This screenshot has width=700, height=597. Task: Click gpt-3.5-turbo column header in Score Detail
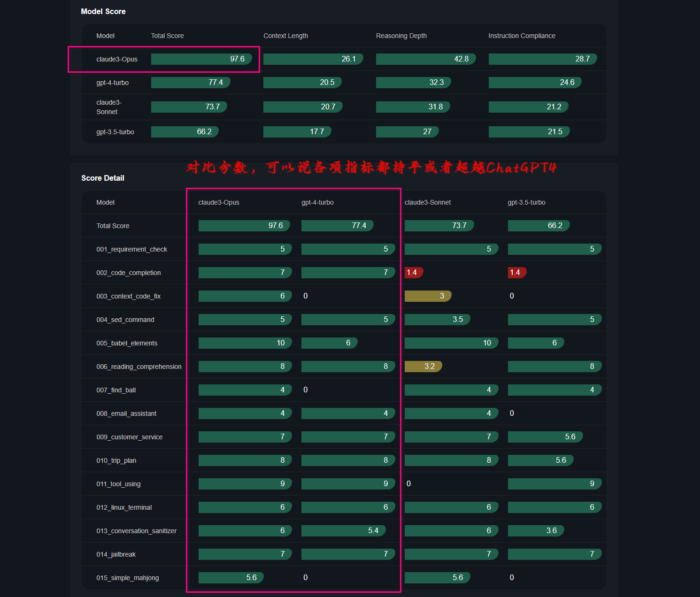(527, 202)
